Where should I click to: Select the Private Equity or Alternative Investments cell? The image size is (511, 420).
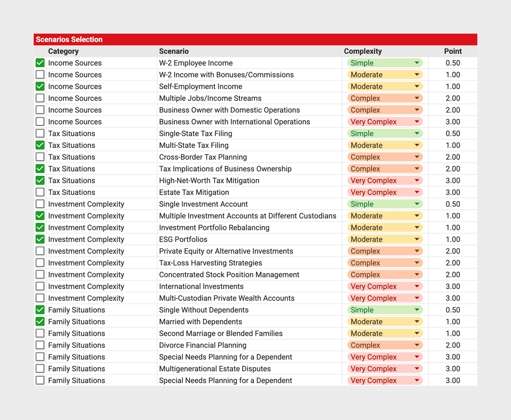(250, 251)
